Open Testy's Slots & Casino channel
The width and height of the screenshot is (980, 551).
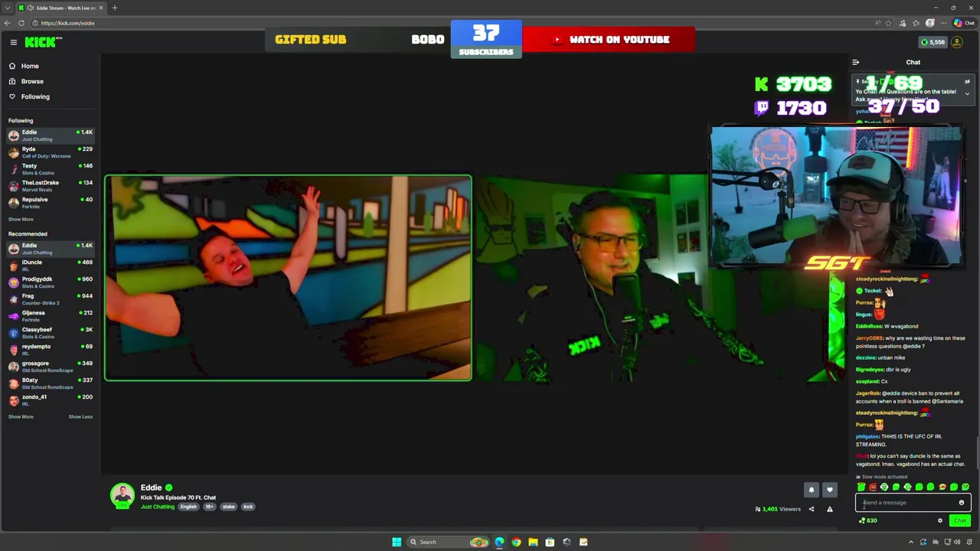click(50, 169)
